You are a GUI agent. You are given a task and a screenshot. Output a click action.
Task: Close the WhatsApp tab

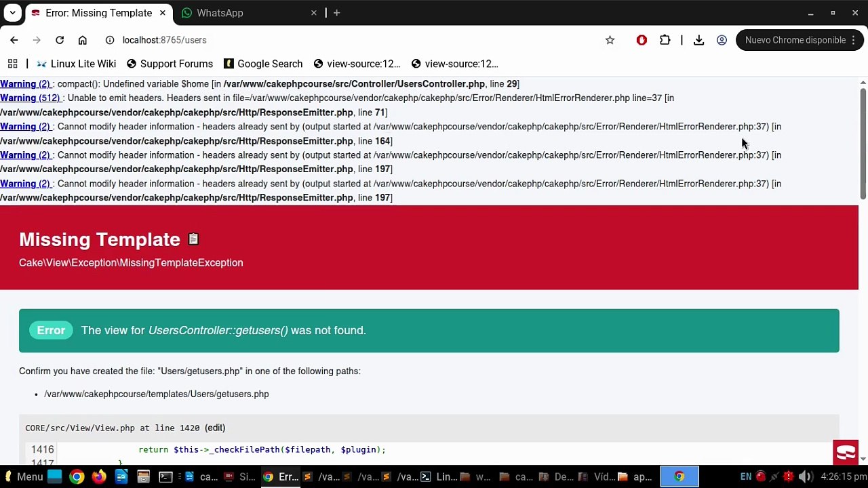[314, 13]
